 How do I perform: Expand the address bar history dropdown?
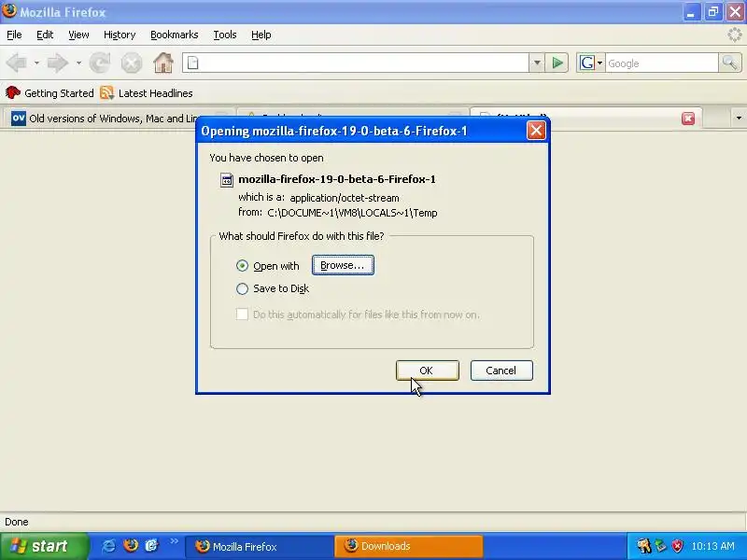coord(537,63)
